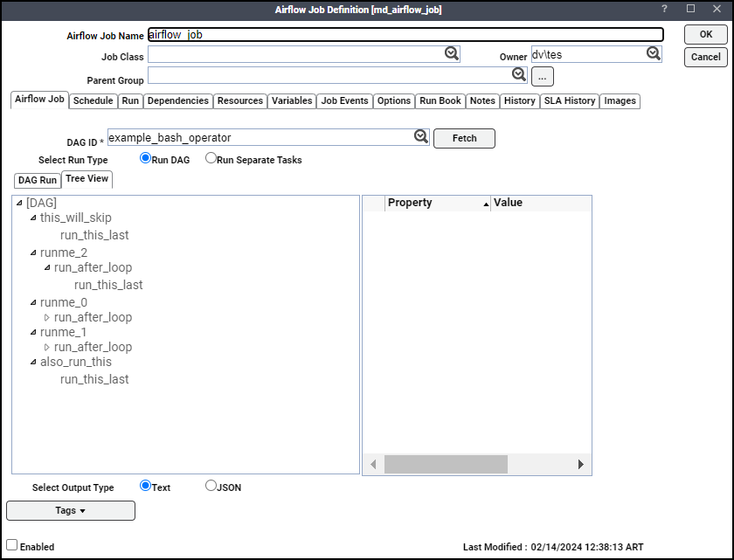Click the Value column header
The width and height of the screenshot is (734, 560).
tap(541, 203)
